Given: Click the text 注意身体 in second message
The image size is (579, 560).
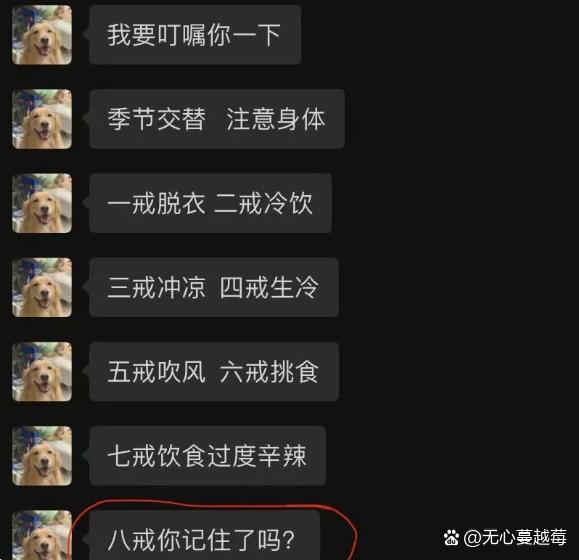Looking at the screenshot, I should [x=275, y=119].
